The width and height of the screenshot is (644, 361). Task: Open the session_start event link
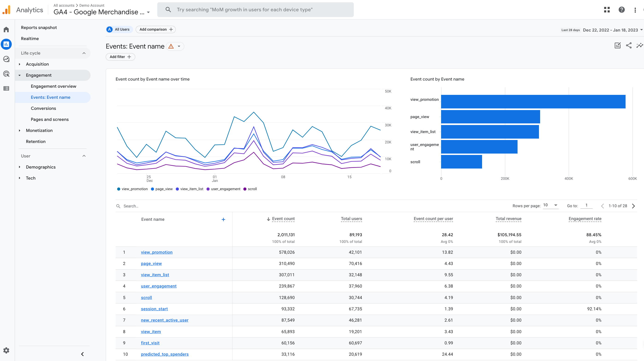click(x=154, y=309)
